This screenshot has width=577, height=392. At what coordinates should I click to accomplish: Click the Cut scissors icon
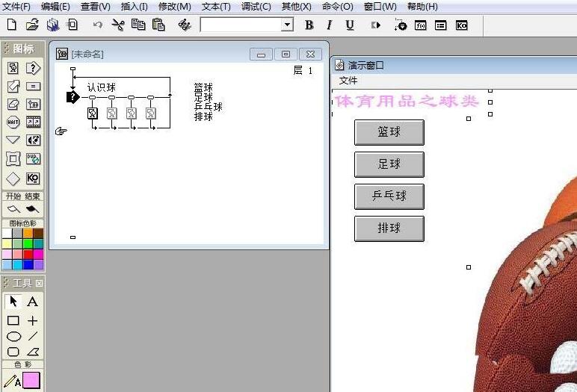[x=118, y=25]
